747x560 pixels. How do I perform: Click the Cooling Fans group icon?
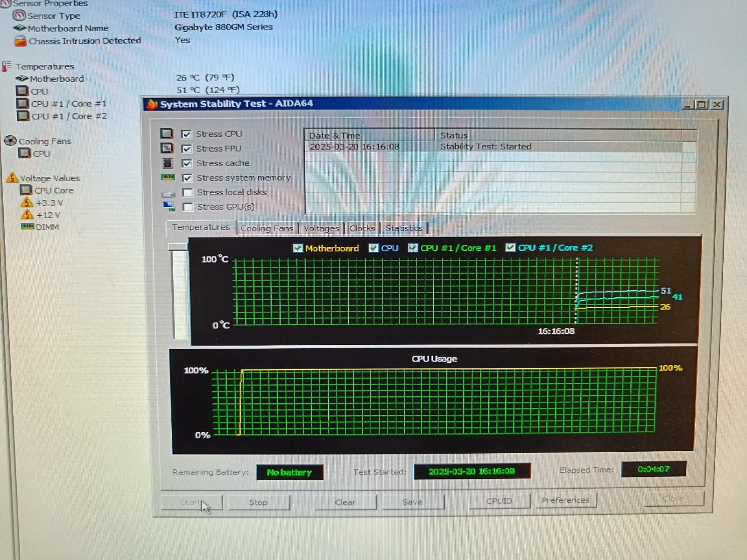[x=10, y=140]
